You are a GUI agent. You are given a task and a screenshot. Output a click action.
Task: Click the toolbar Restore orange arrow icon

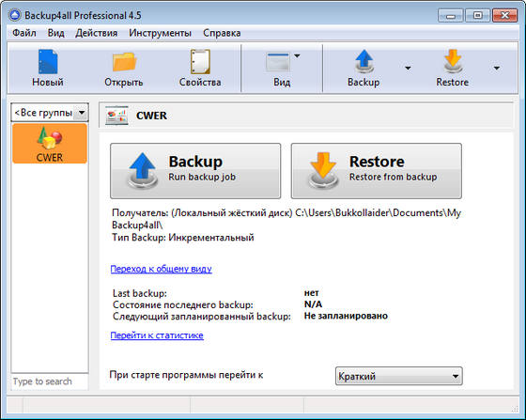pos(453,62)
